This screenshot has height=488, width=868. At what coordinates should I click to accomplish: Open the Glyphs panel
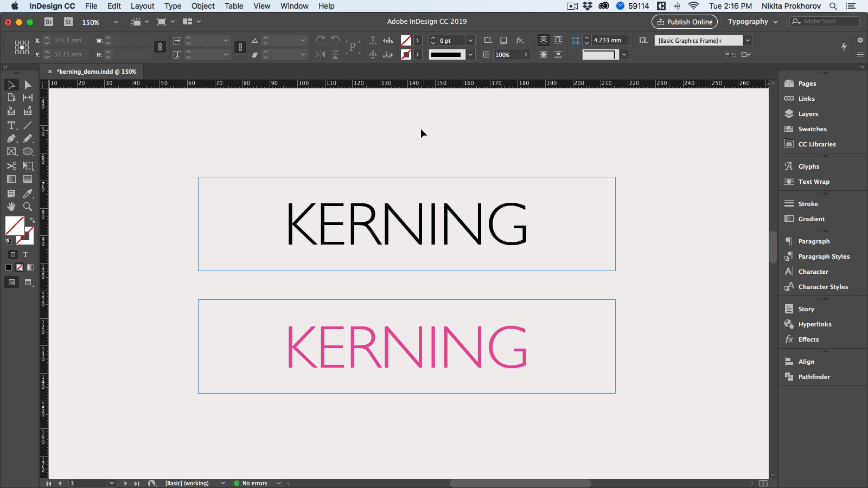click(808, 166)
